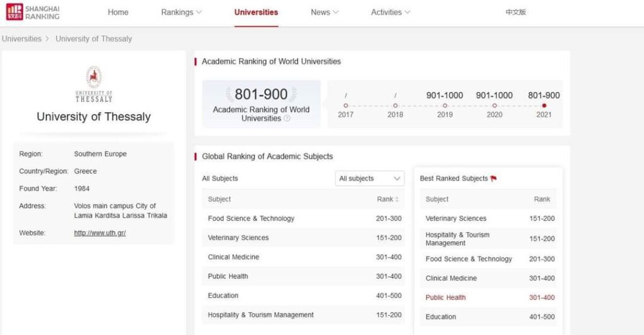Select the 2020 timeline marker

(x=494, y=106)
